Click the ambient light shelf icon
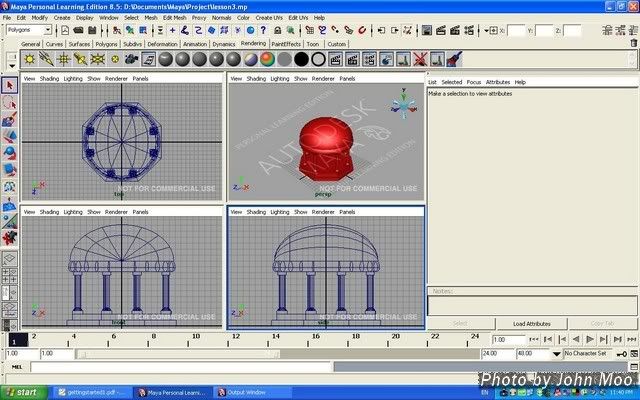640x400 pixels. coord(29,60)
